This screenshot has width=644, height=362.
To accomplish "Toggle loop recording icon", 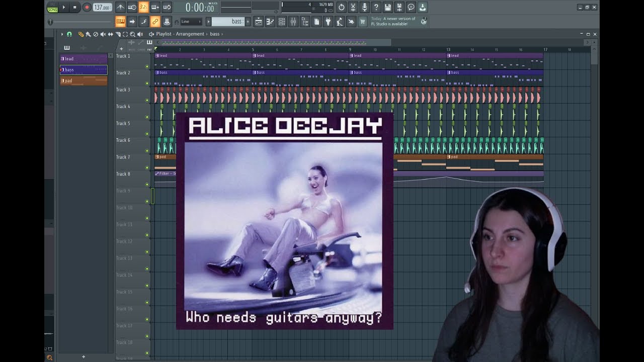I will [167, 7].
